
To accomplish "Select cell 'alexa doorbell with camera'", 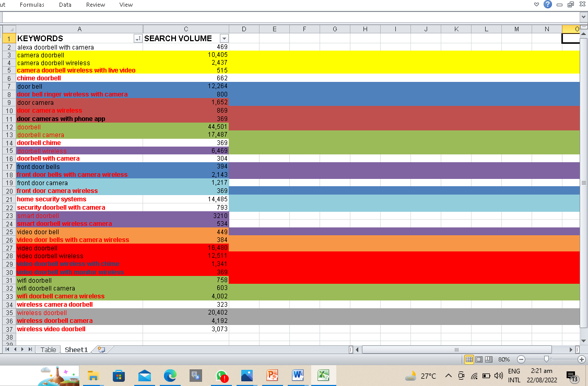I will point(79,47).
